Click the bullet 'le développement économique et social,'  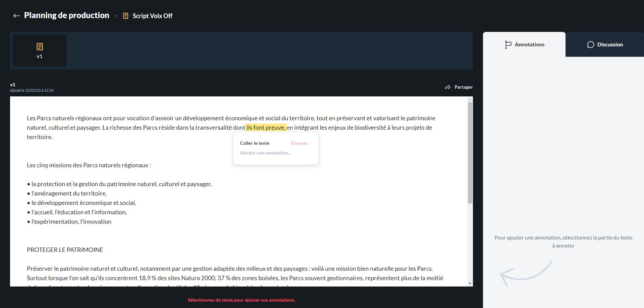[82, 203]
